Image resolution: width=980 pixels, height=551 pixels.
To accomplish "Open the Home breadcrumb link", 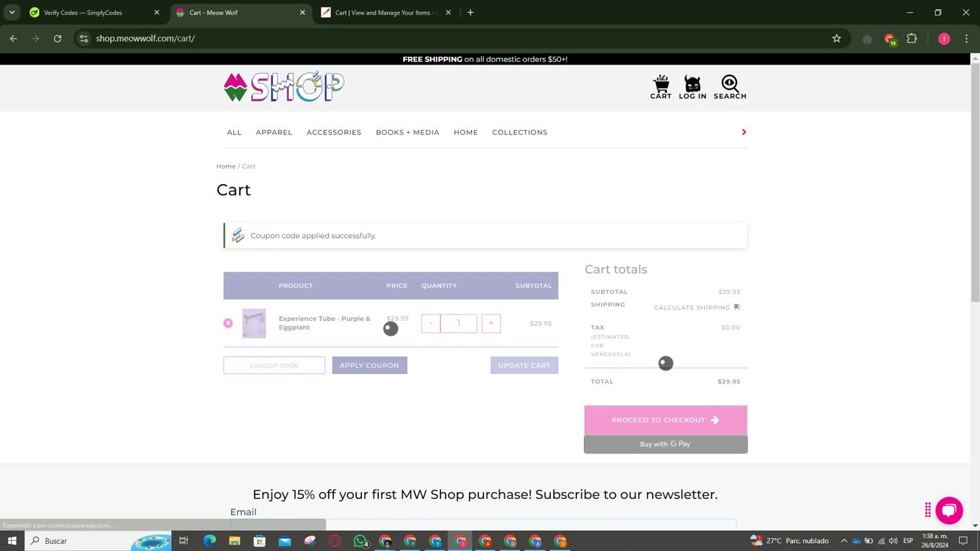I will click(x=226, y=166).
